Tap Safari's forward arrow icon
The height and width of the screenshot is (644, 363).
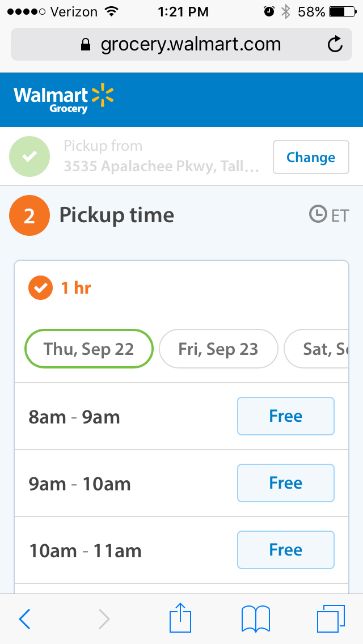104,619
